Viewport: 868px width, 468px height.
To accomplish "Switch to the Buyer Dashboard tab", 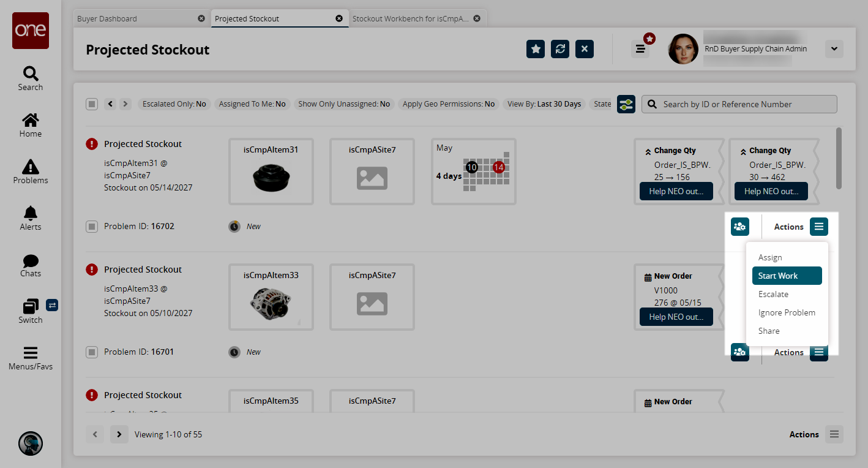I will [x=141, y=18].
